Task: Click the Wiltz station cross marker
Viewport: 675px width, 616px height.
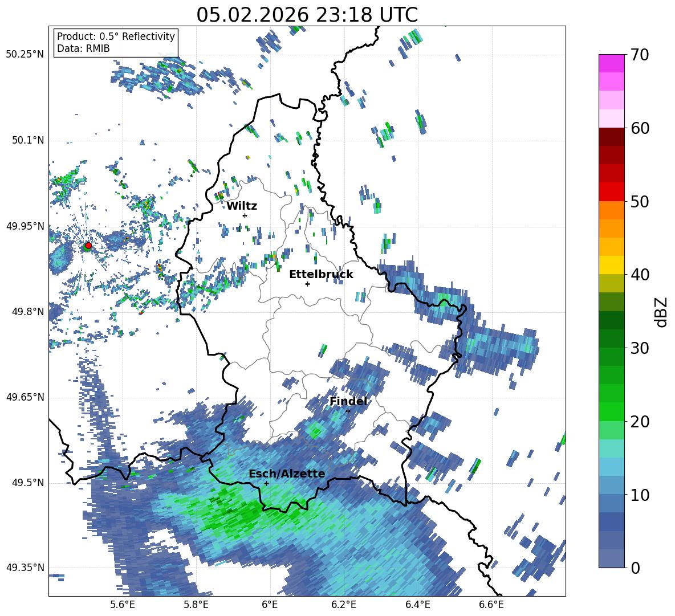Action: tap(245, 215)
